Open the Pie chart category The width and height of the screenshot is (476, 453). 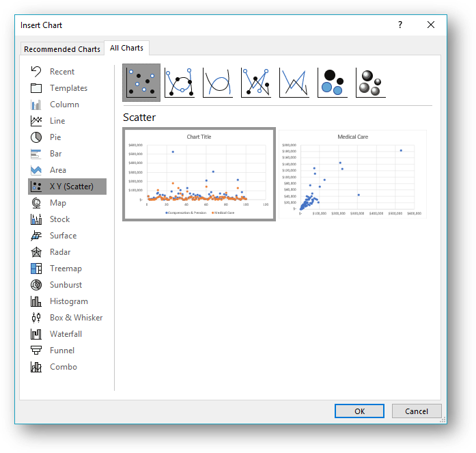coord(55,137)
